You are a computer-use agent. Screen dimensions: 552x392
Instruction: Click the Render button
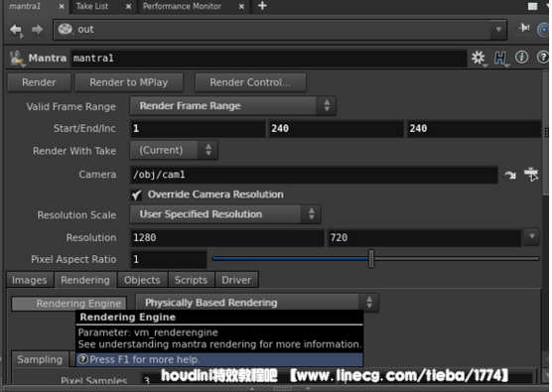point(39,82)
